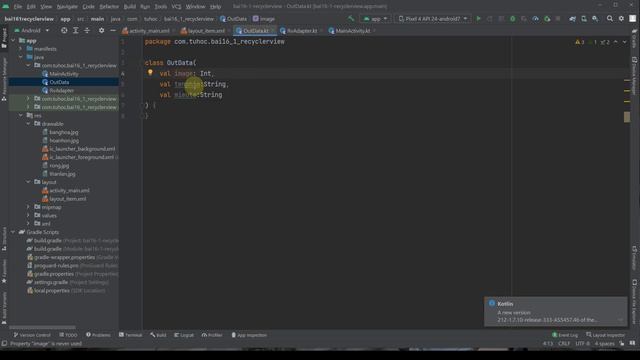
Task: Collapse the app module tree node
Action: click(13, 40)
